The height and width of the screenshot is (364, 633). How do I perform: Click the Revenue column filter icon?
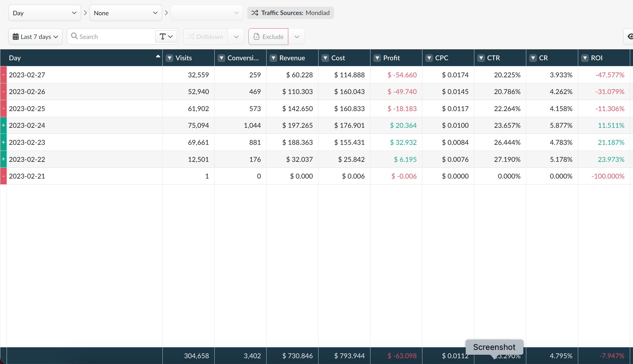click(x=274, y=58)
